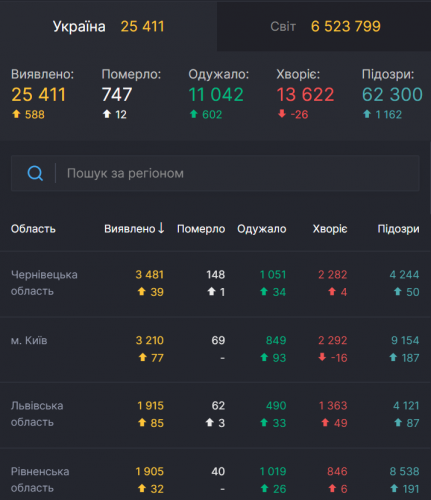Switch to the Світ tab
Viewport: 431px width, 500px height.
(324, 26)
